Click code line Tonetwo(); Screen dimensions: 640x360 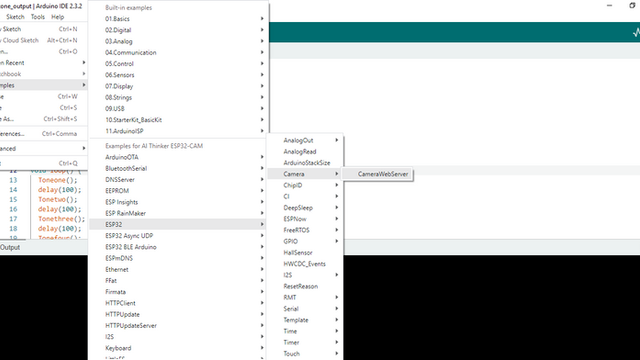click(58, 199)
